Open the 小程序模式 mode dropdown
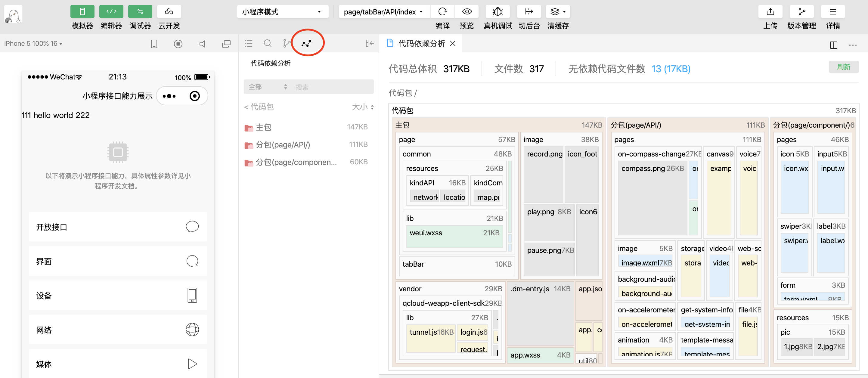868x378 pixels. pos(282,12)
